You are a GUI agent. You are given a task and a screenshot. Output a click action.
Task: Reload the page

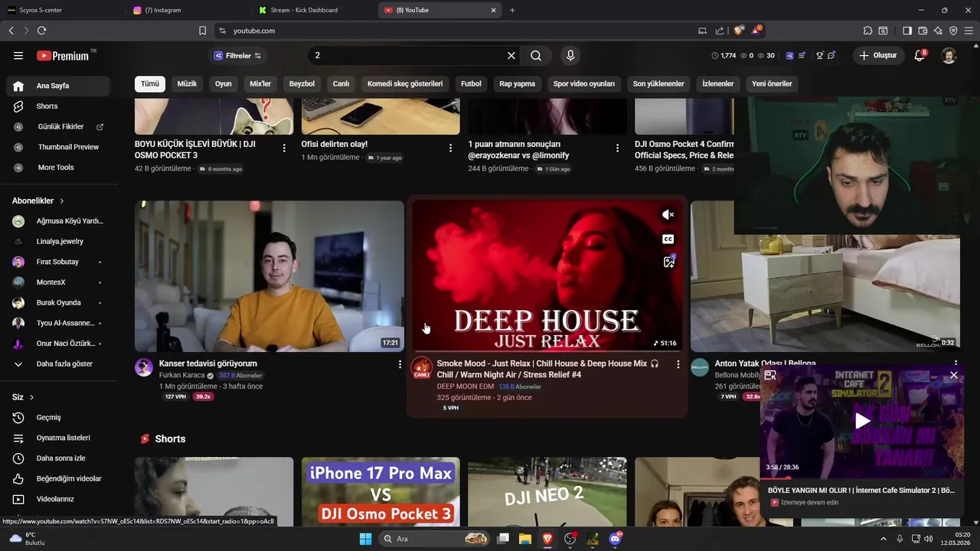coord(41,31)
